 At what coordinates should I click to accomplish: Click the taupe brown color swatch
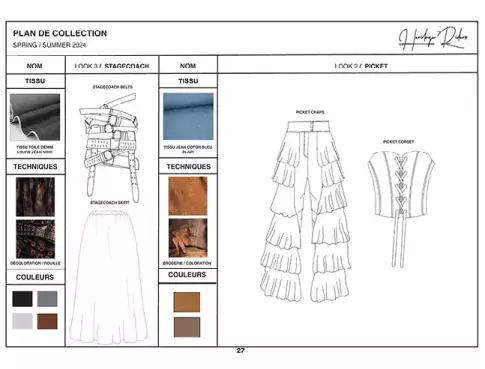pyautogui.click(x=187, y=327)
